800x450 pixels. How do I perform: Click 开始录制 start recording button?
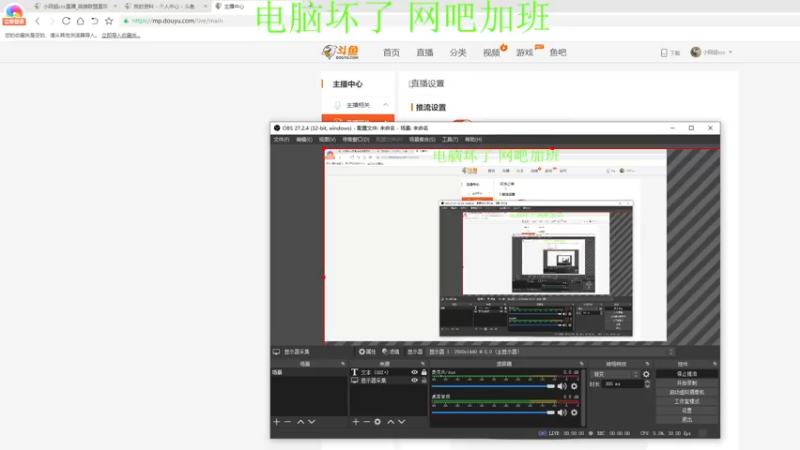[687, 383]
